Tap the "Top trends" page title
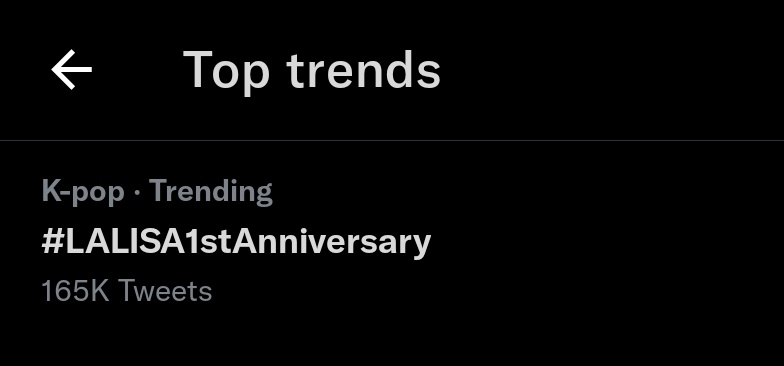 point(312,71)
